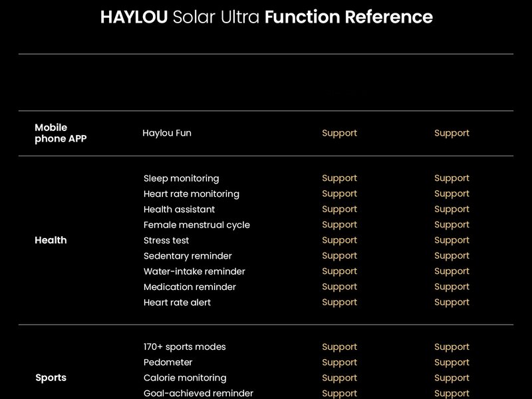Image resolution: width=532 pixels, height=399 pixels.
Task: Click the 170+ sports modes label
Action: pyautogui.click(x=184, y=346)
